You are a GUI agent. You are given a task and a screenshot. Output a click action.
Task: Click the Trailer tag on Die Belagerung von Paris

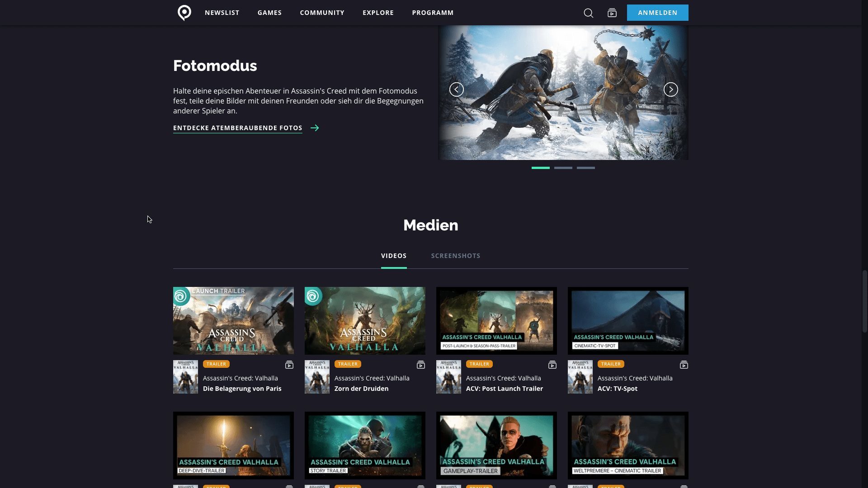click(x=216, y=364)
